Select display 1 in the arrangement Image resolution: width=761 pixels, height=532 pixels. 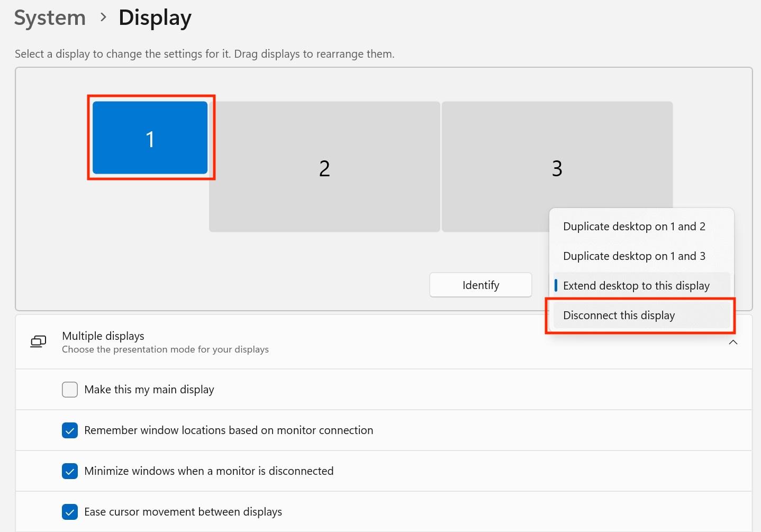[x=150, y=138]
